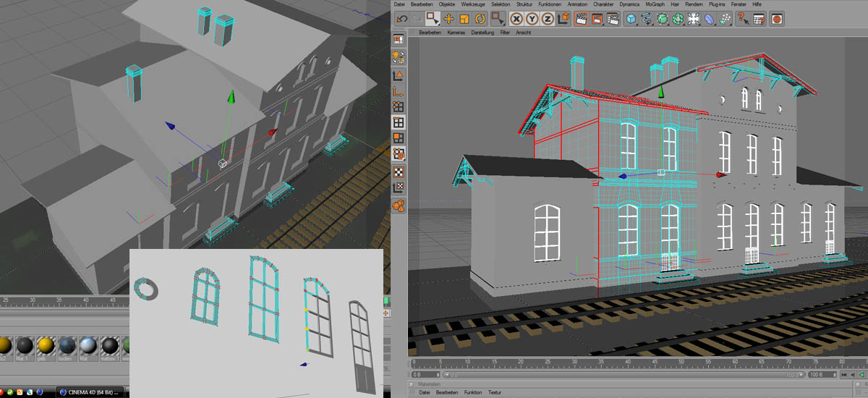Click Funktion in Materialien panel

[473, 392]
